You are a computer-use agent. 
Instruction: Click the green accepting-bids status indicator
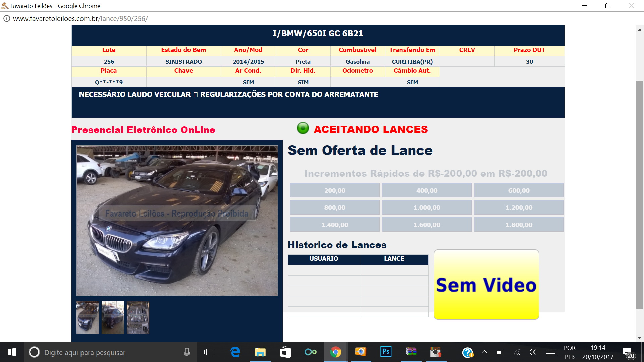[x=303, y=128]
